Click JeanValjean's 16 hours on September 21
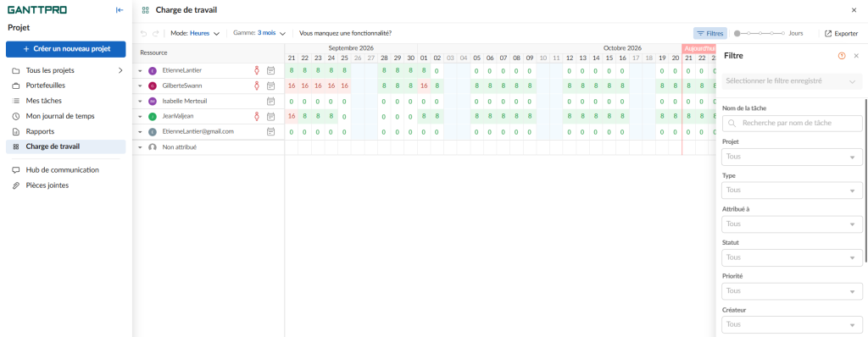 (292, 116)
